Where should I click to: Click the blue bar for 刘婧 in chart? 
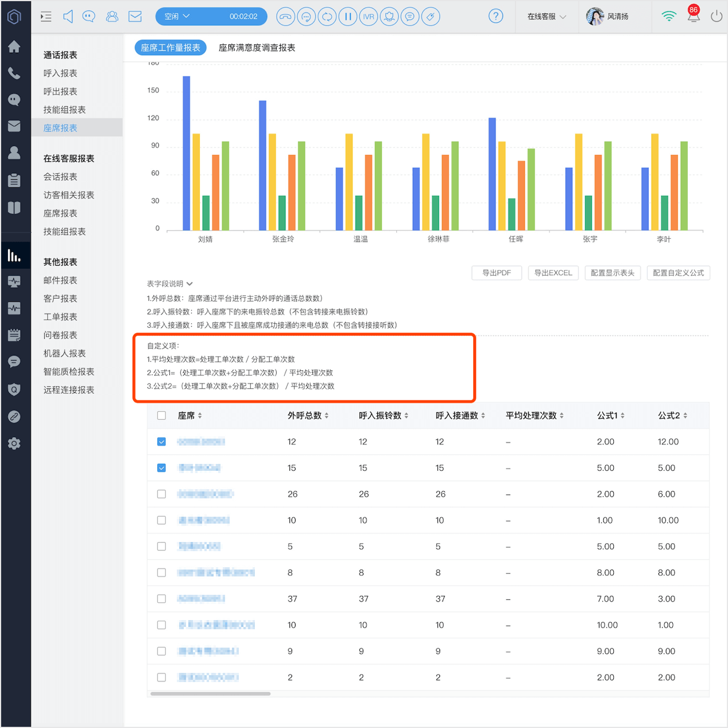pos(187,153)
